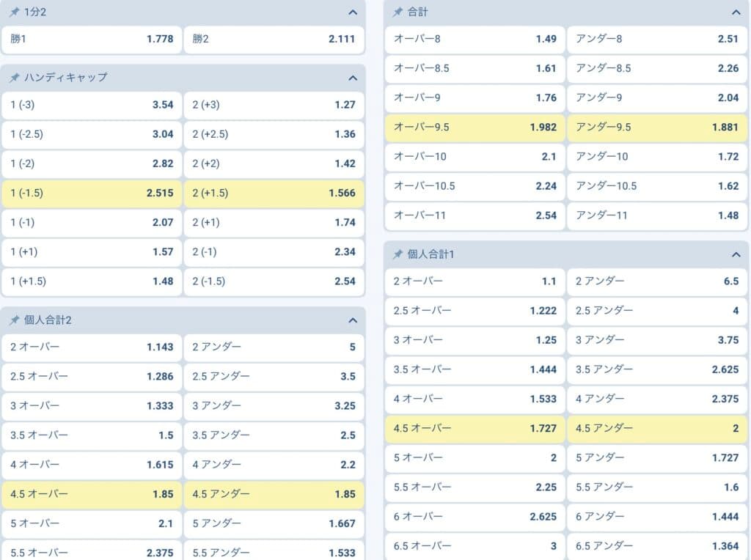The height and width of the screenshot is (560, 751).
Task: Click pin icon beside 1分2 header
Action: pos(14,12)
